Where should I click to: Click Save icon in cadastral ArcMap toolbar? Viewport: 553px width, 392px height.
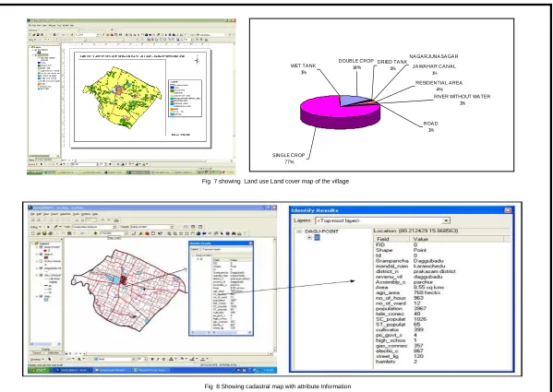tap(44, 233)
